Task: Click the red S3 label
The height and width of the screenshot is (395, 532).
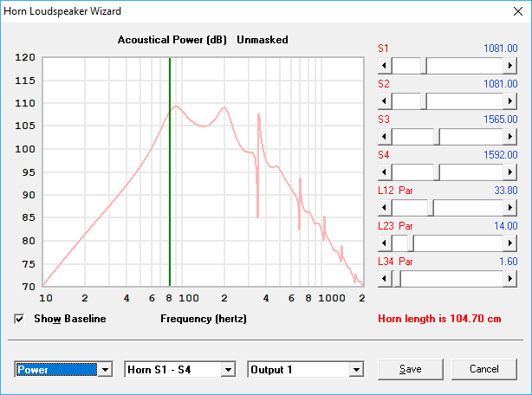Action: (384, 120)
